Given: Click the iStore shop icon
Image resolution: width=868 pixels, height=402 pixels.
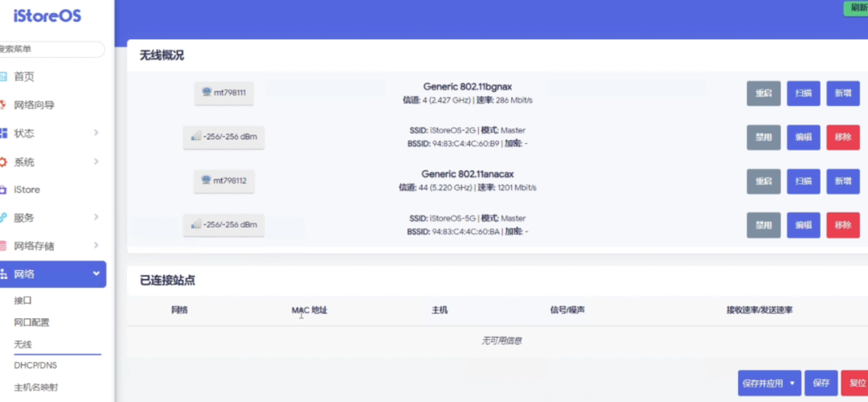Looking at the screenshot, I should tap(2, 190).
